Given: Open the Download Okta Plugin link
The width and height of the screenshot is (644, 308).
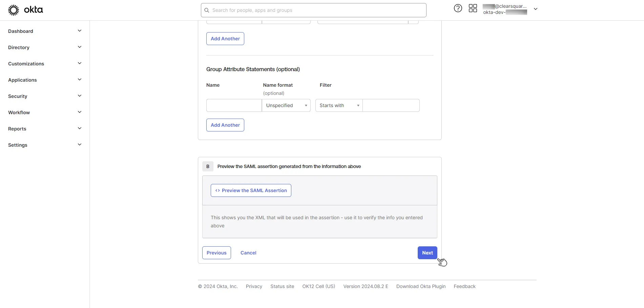Looking at the screenshot, I should click(421, 286).
